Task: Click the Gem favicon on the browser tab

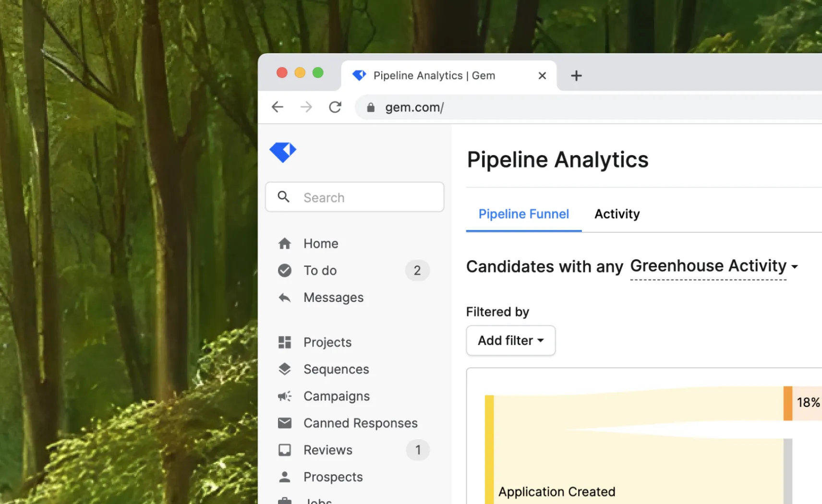Action: tap(359, 75)
